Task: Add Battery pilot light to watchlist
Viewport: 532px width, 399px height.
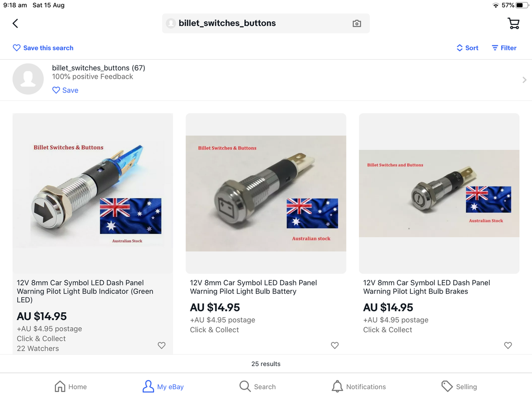Action: [335, 345]
